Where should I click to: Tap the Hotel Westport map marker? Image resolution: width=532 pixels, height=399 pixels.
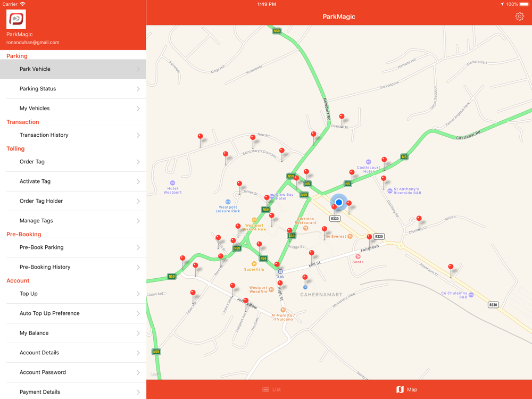(x=172, y=183)
